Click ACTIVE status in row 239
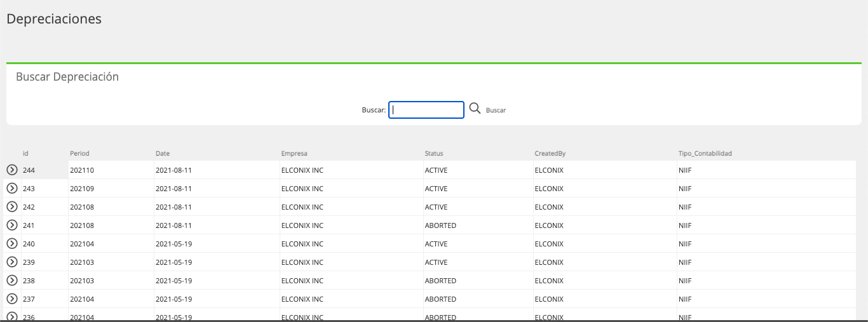Viewport: 868px width, 322px height. coord(436,262)
